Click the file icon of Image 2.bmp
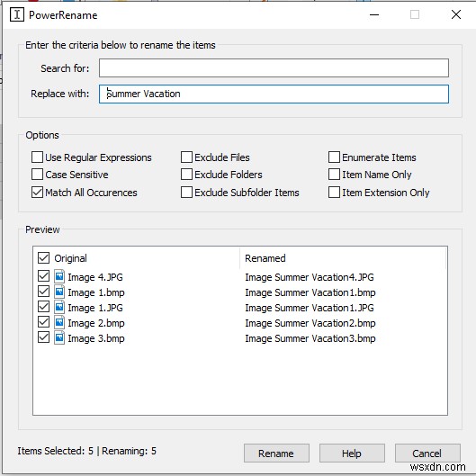The image size is (476, 476). tap(59, 322)
